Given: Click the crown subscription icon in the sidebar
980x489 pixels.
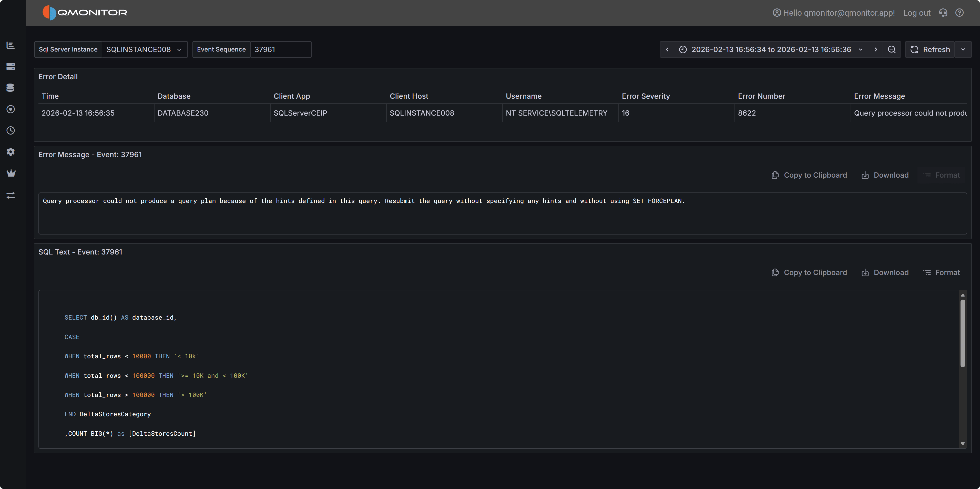Looking at the screenshot, I should coord(11,173).
